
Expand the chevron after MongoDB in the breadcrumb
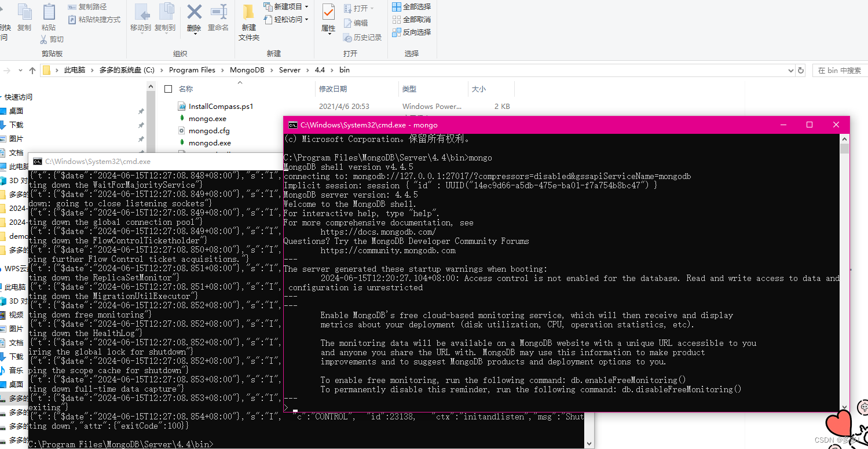272,70
